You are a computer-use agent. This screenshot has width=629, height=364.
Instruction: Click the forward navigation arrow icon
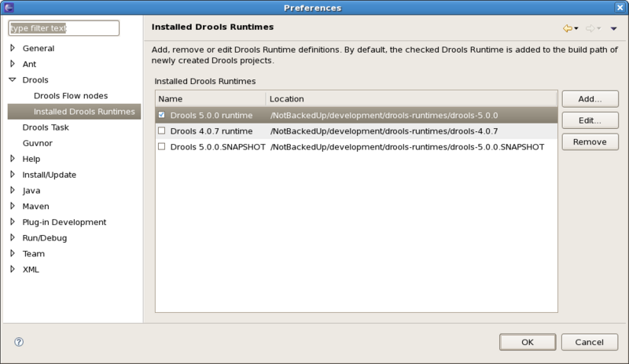(590, 28)
